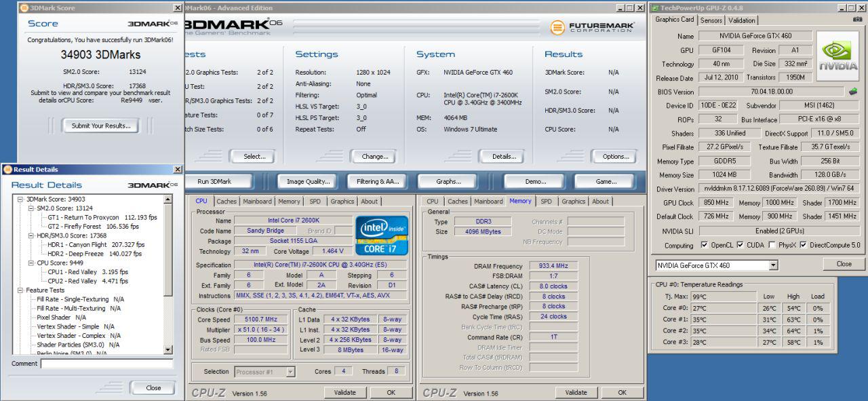Click the Comment input field
This screenshot has width=868, height=401.
click(x=106, y=364)
